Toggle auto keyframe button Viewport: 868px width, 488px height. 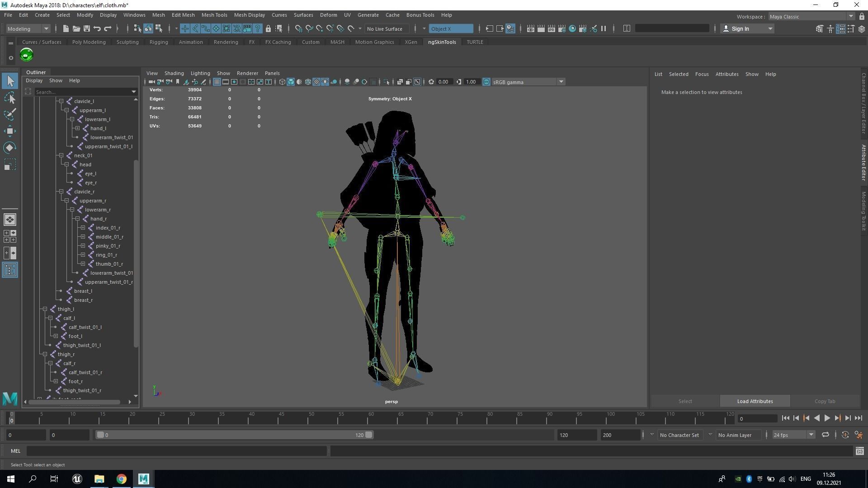point(845,435)
